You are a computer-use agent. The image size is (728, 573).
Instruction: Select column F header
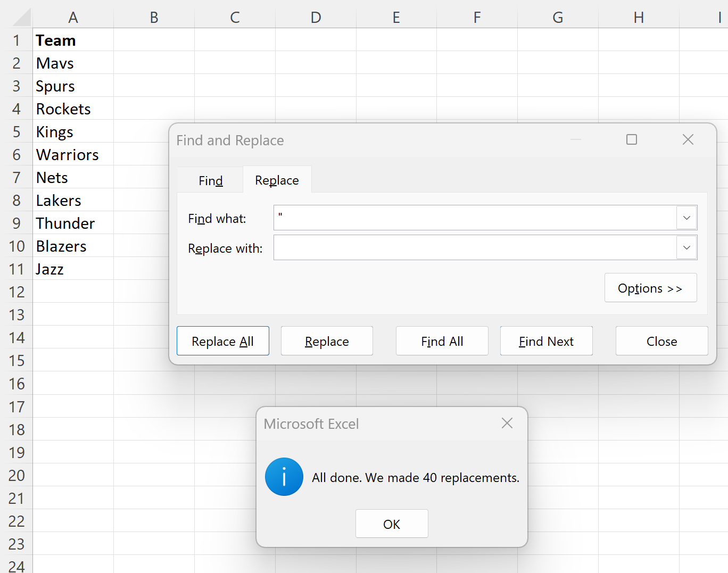(x=477, y=17)
